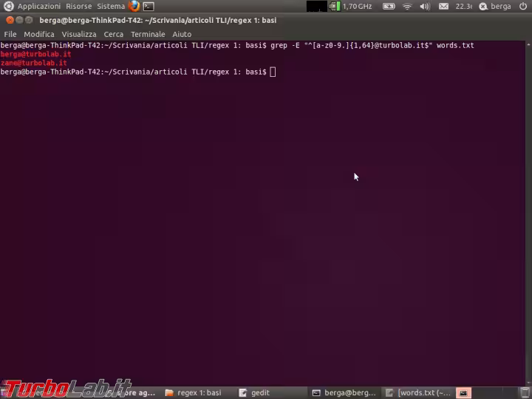Maximize the terminal window
Viewport: 532px width, 399px height.
[29, 21]
